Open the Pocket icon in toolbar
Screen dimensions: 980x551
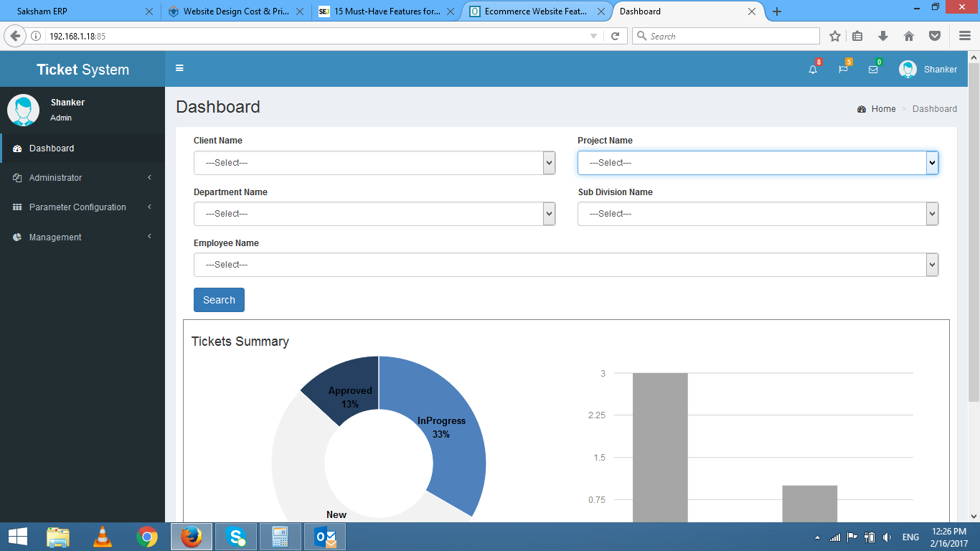935,36
